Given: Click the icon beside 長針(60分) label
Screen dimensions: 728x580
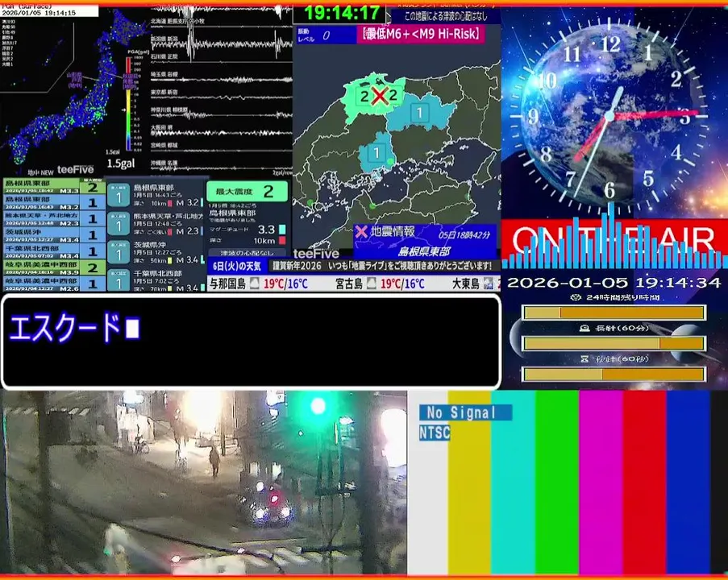Looking at the screenshot, I should [x=584, y=328].
